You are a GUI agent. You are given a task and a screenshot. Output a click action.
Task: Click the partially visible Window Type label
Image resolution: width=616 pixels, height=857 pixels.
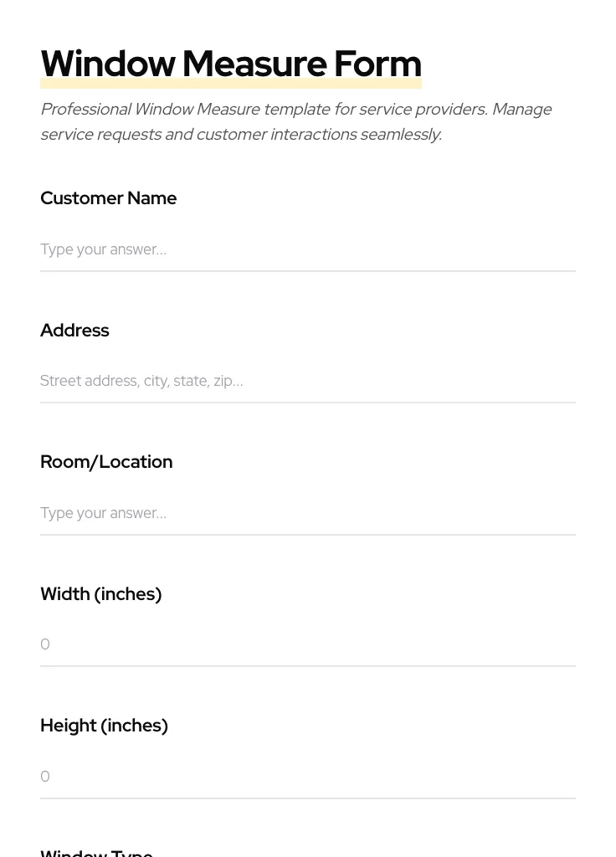96,851
